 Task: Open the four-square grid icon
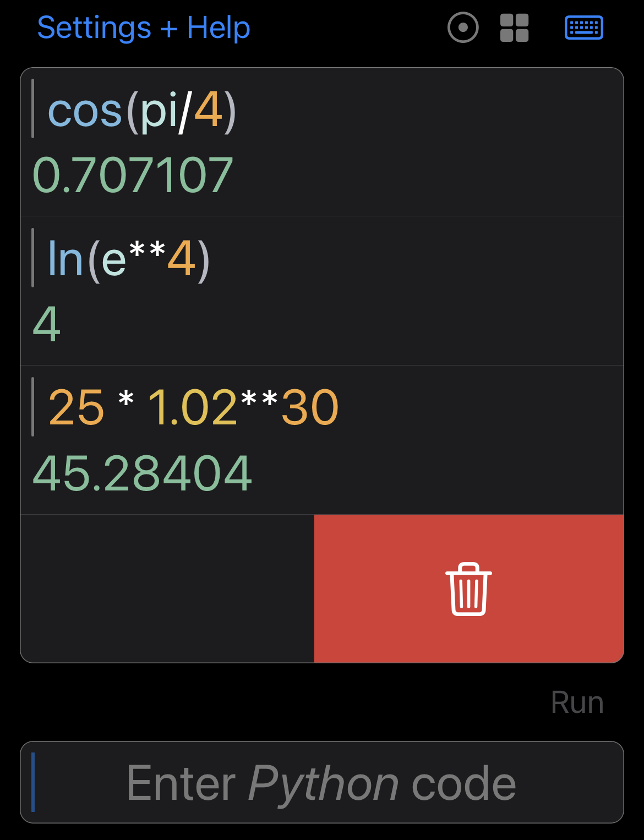coord(514,28)
